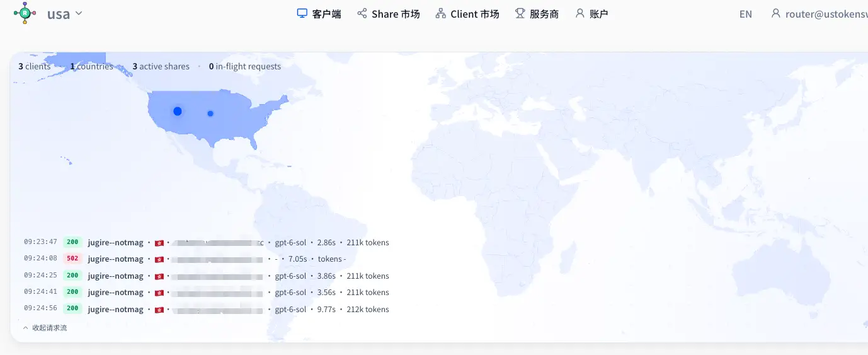Click the user icon beside router@ustokens
This screenshot has width=868, height=355.
(x=776, y=13)
